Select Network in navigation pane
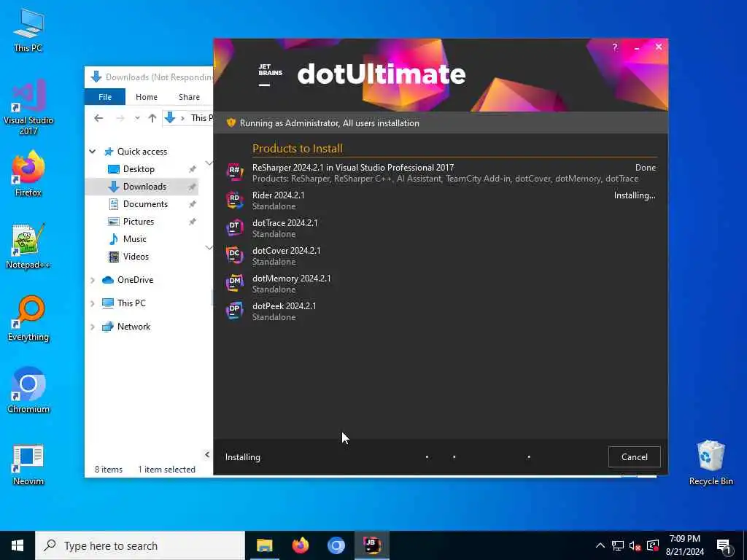747x560 pixels. [126, 327]
